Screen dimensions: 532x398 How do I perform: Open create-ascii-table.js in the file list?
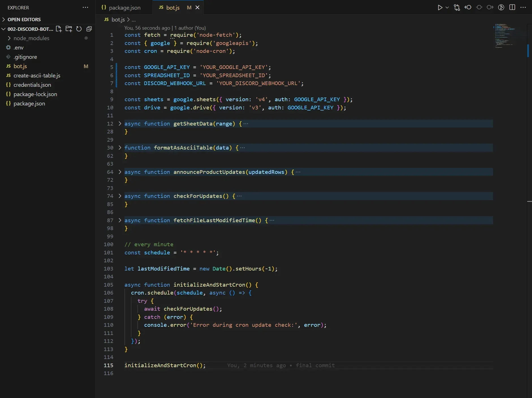click(x=37, y=75)
